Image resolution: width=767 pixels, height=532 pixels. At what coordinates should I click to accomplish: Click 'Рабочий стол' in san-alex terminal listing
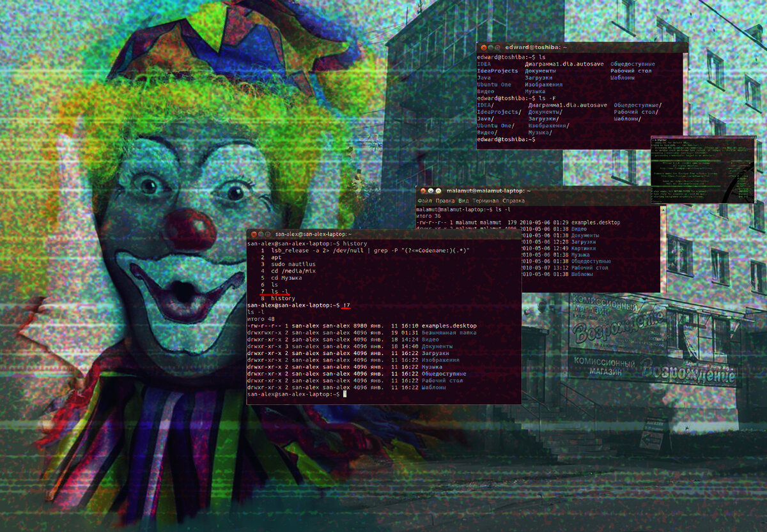(442, 381)
